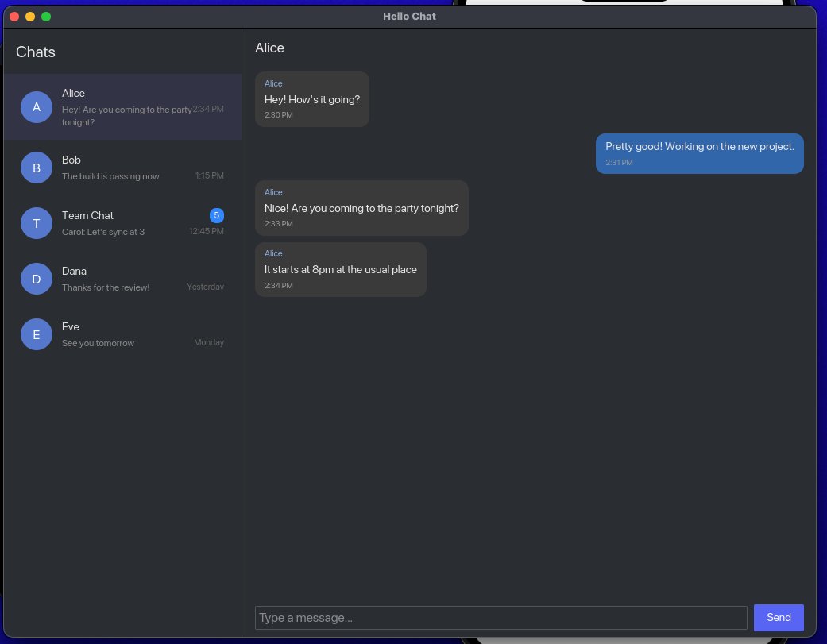Click the Team Chat group avatar

point(36,223)
